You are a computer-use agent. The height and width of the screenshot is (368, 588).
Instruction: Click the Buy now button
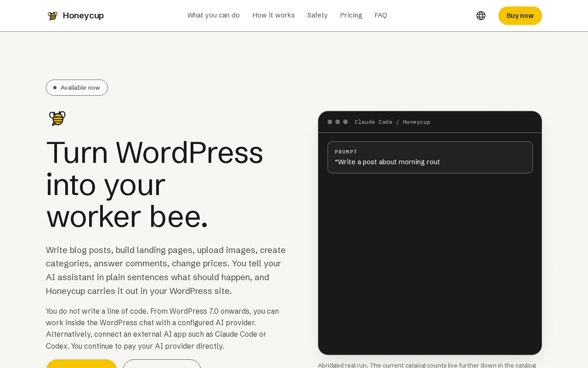[520, 16]
